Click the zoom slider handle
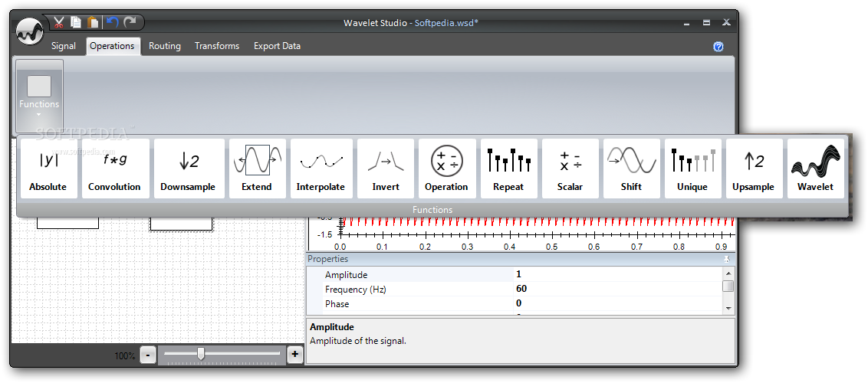868x383 pixels. 201,354
